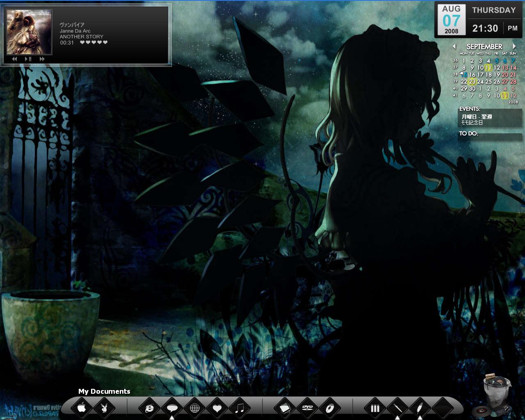Click the album name ANOTHER STORY
The image size is (525, 420).
click(x=82, y=37)
